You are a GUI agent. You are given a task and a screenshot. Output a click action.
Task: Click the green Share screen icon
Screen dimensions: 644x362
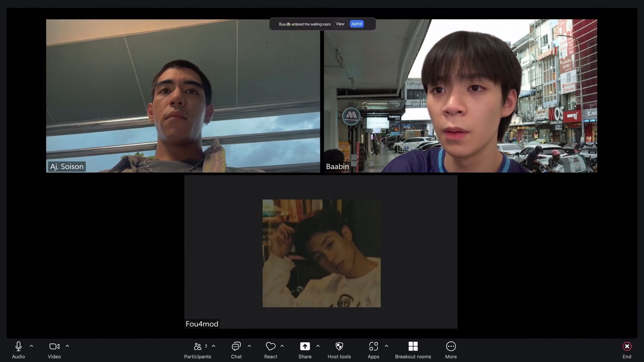[305, 346]
